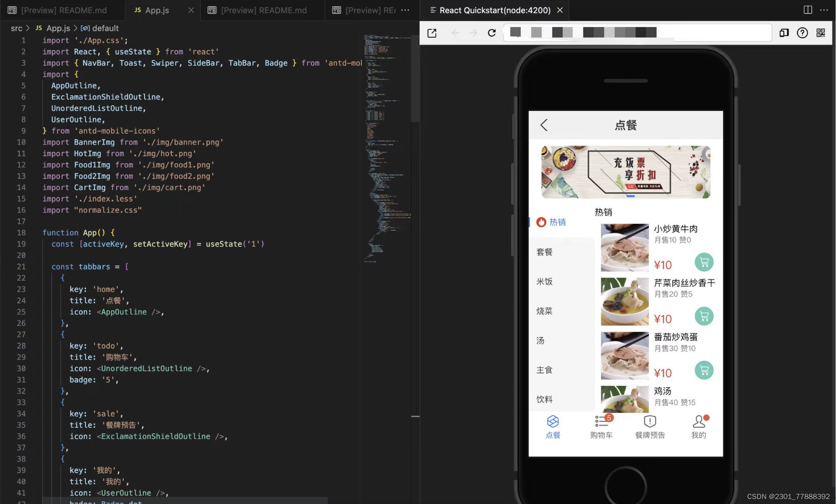This screenshot has width=836, height=504.
Task: Split the editor with the layout icon
Action: tap(807, 10)
